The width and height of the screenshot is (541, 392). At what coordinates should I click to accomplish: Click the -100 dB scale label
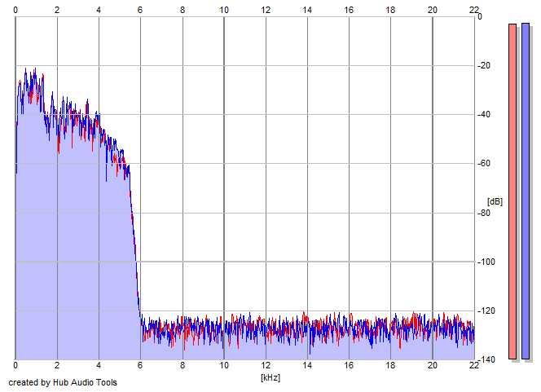click(486, 262)
